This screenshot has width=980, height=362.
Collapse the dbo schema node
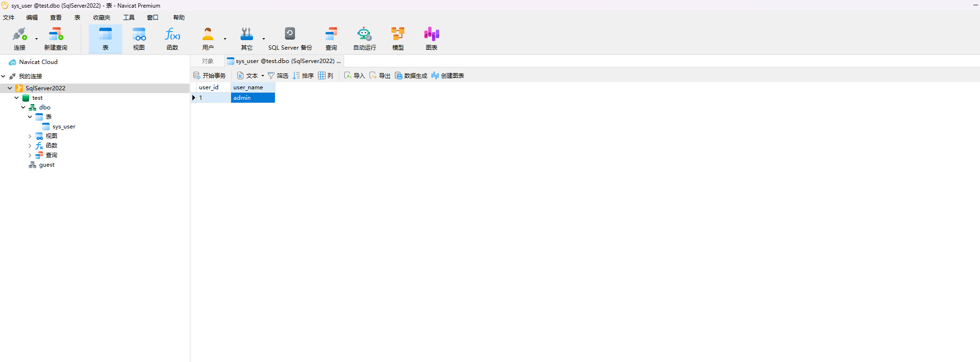point(23,107)
